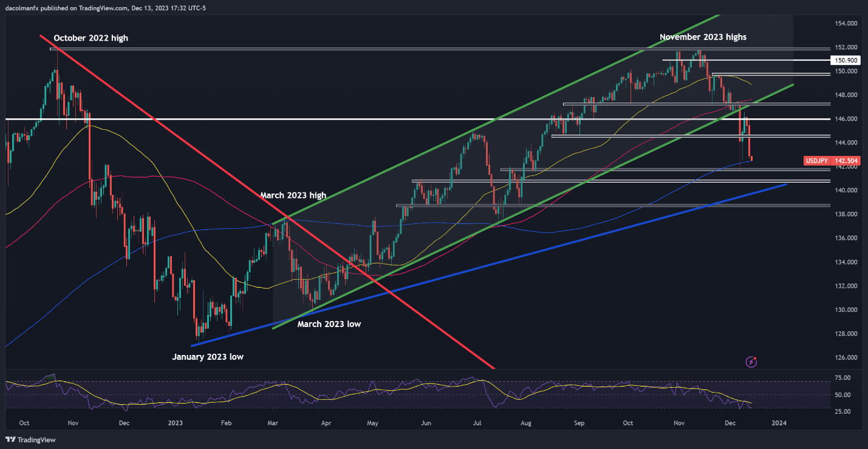Click the 136.000 price axis value
The image size is (868, 449).
(x=846, y=238)
